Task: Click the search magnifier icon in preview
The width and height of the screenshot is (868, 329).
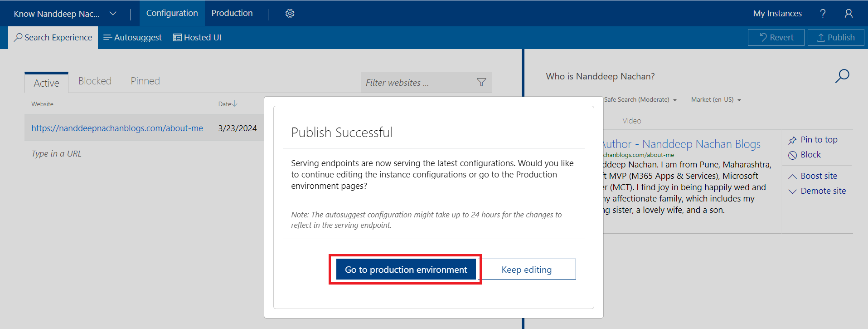Action: pyautogui.click(x=842, y=76)
